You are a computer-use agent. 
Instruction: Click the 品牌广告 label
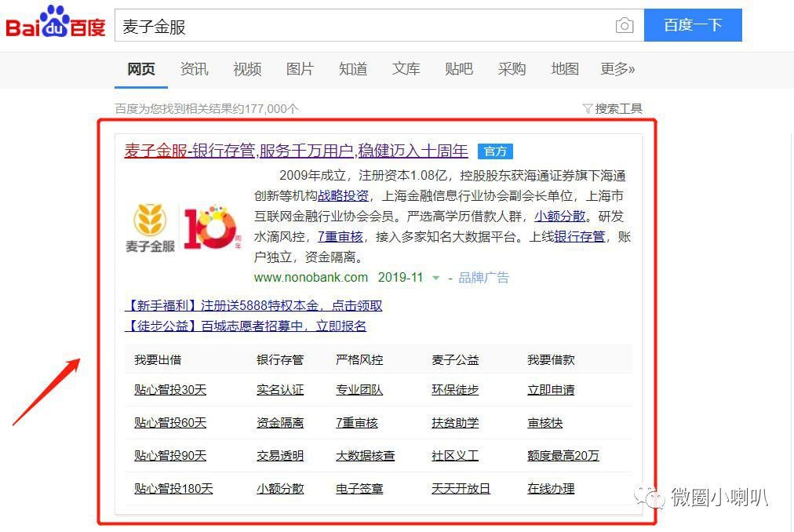point(483,278)
